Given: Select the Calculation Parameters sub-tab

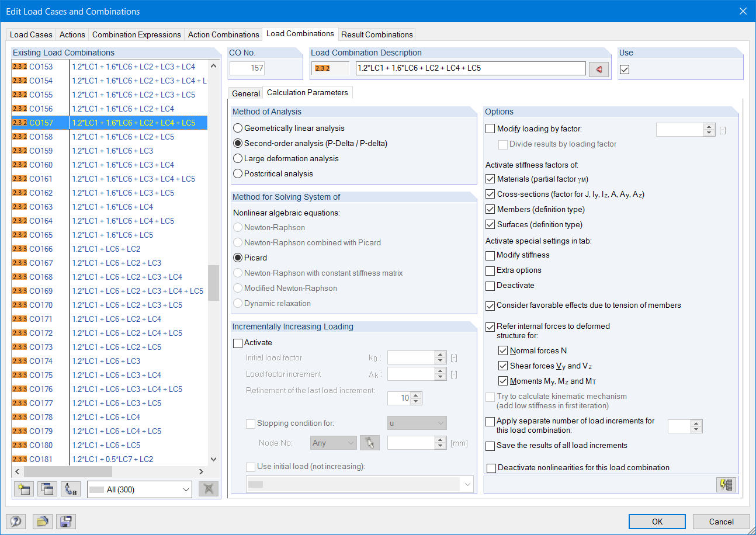Looking at the screenshot, I should [x=307, y=92].
